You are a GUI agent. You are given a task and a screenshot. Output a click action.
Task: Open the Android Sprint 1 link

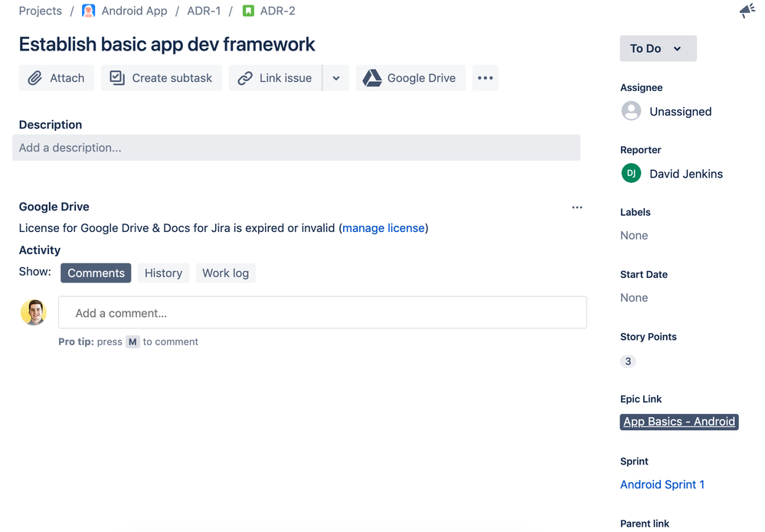click(662, 485)
